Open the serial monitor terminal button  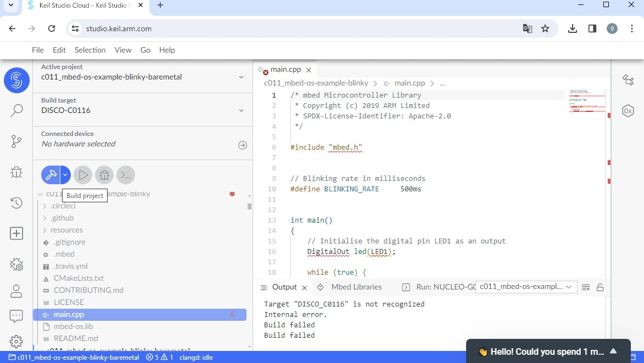(126, 175)
